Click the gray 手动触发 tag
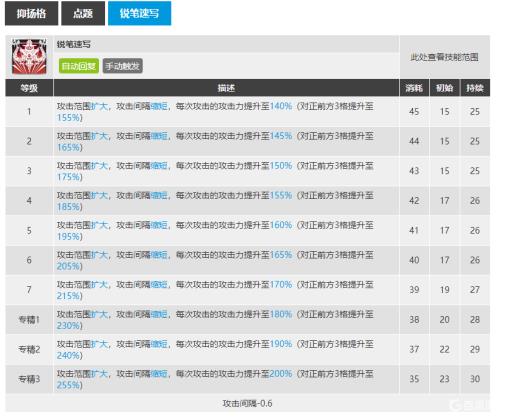 point(122,66)
